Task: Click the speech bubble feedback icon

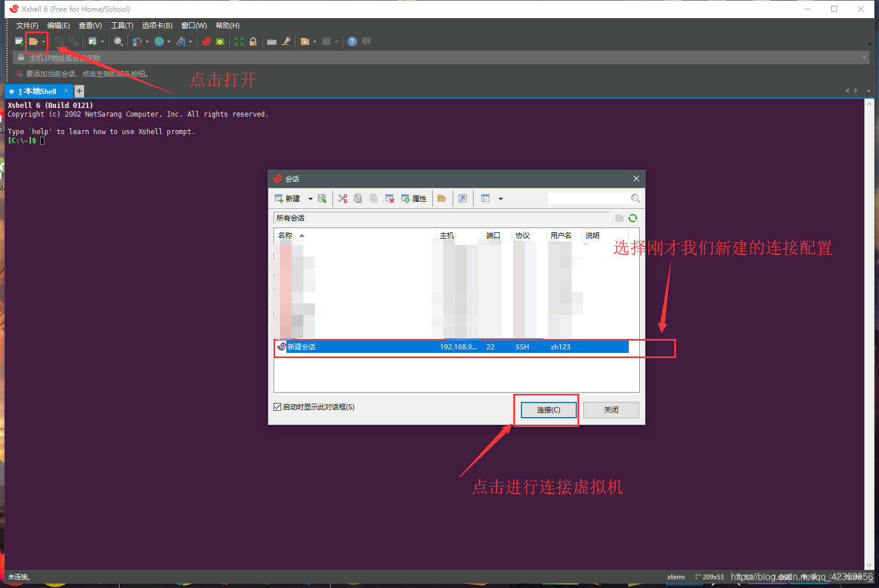Action: [x=366, y=41]
